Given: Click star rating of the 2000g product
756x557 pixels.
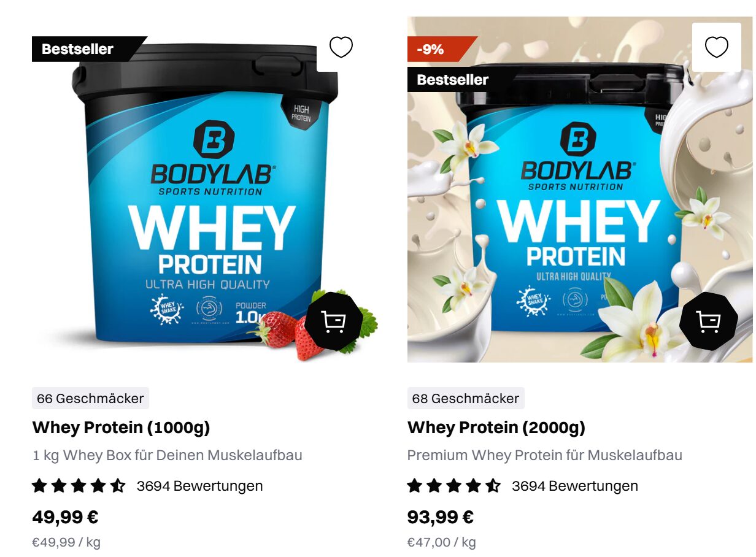Looking at the screenshot, I should click(x=454, y=486).
